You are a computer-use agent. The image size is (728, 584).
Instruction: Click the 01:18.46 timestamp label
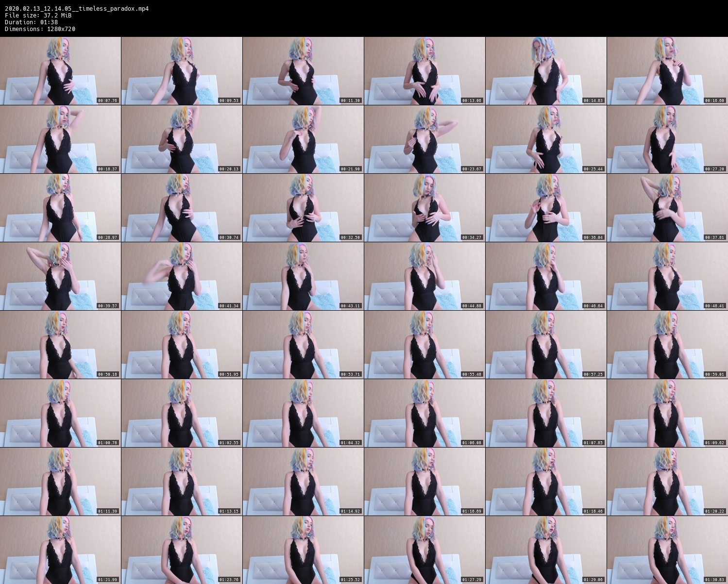[593, 511]
